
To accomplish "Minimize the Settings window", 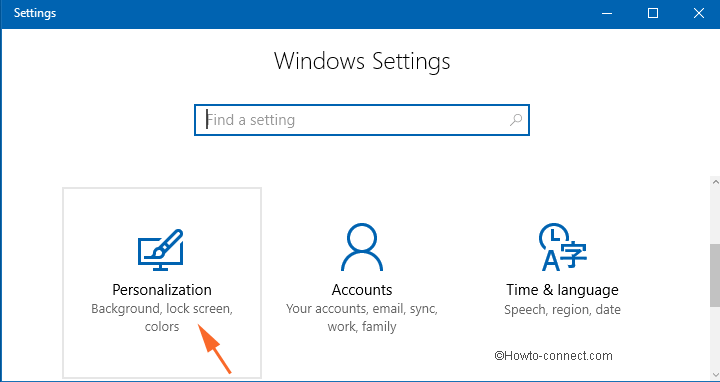I will click(607, 13).
